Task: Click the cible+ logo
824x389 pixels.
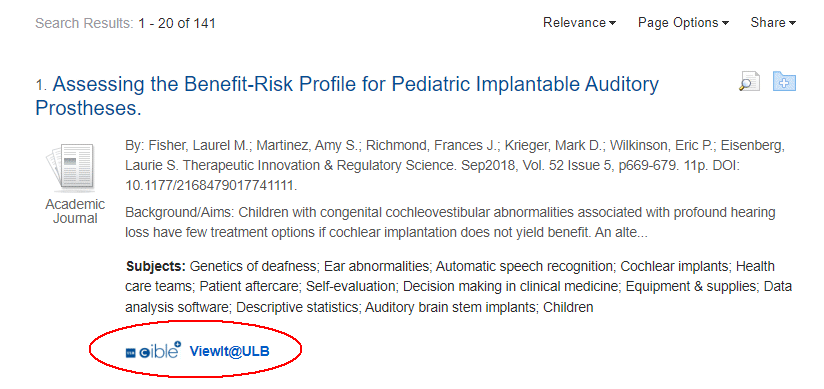Action: click(160, 351)
